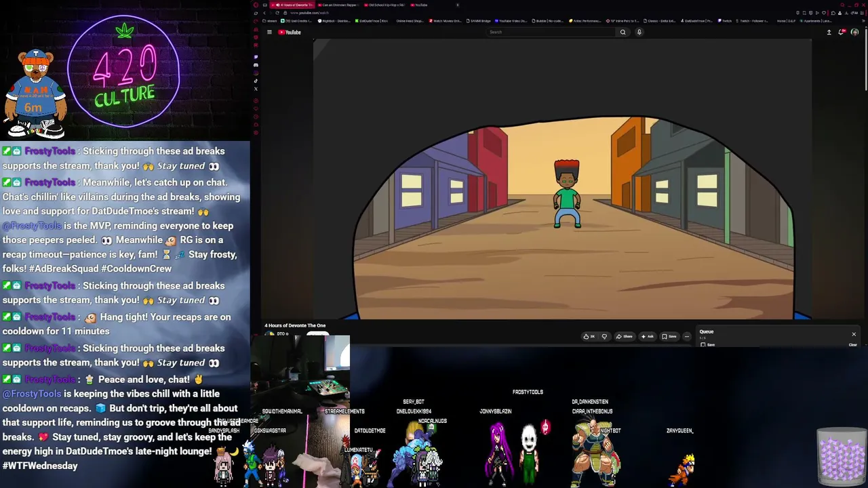Click the video player area

coord(563,179)
